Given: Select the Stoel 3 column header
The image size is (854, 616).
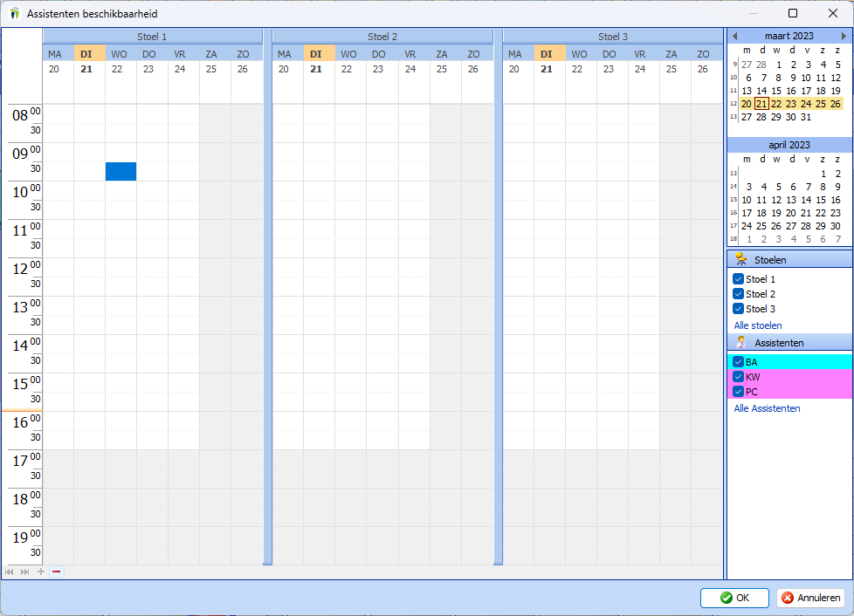Looking at the screenshot, I should (x=612, y=37).
